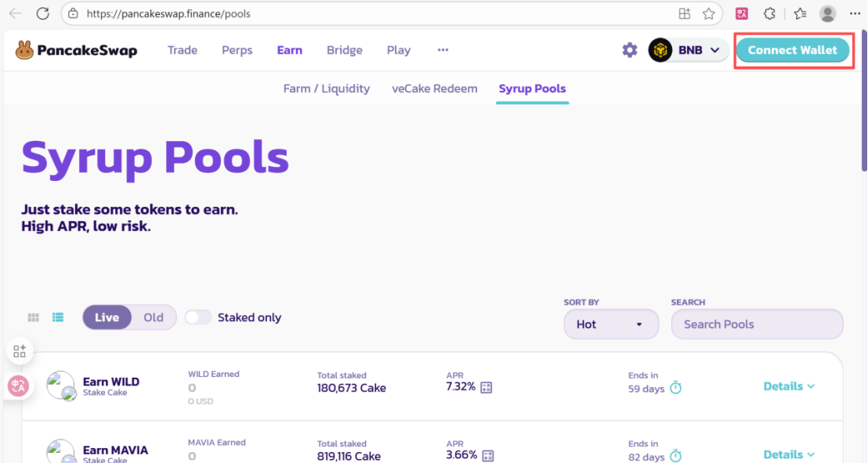Switch to Farm / Liquidity tab
Image resolution: width=868 pixels, height=463 pixels.
(x=327, y=89)
